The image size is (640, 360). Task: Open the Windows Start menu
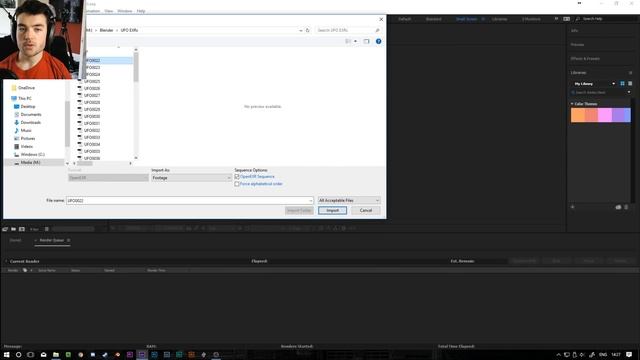[7, 354]
